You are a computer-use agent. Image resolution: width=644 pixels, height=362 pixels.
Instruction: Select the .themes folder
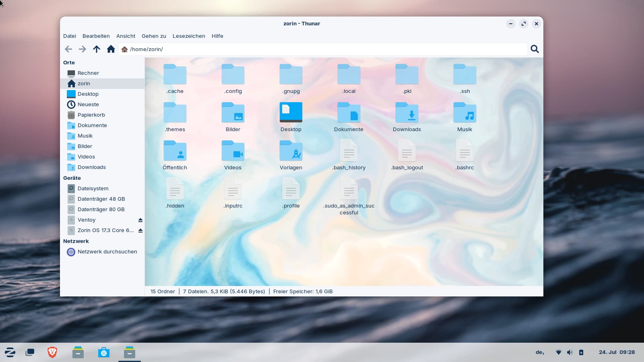[175, 117]
